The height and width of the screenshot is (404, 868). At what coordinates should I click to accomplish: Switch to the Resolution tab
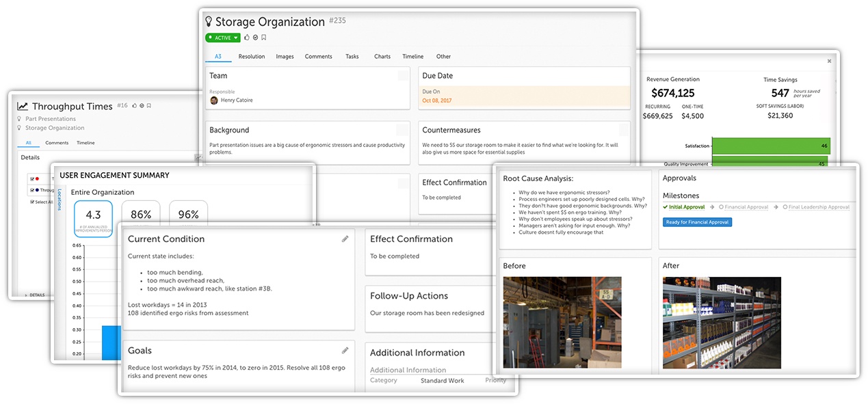251,57
